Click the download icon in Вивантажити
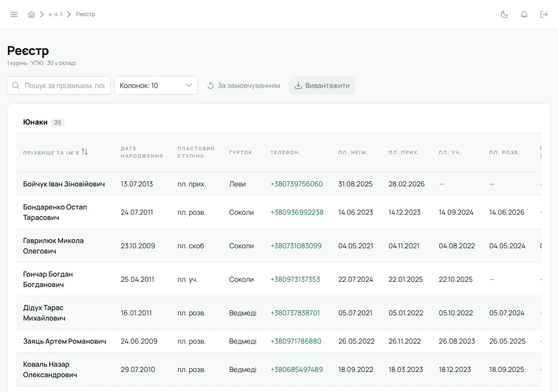The image size is (558, 392). (x=299, y=85)
